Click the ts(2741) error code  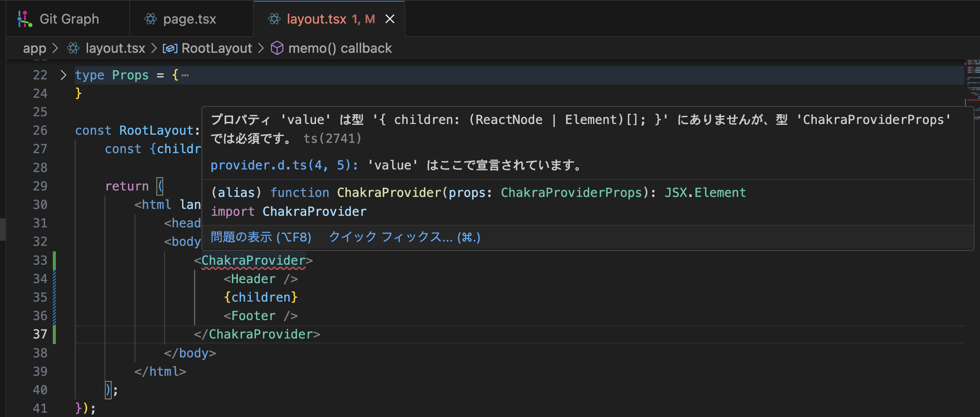pos(332,139)
